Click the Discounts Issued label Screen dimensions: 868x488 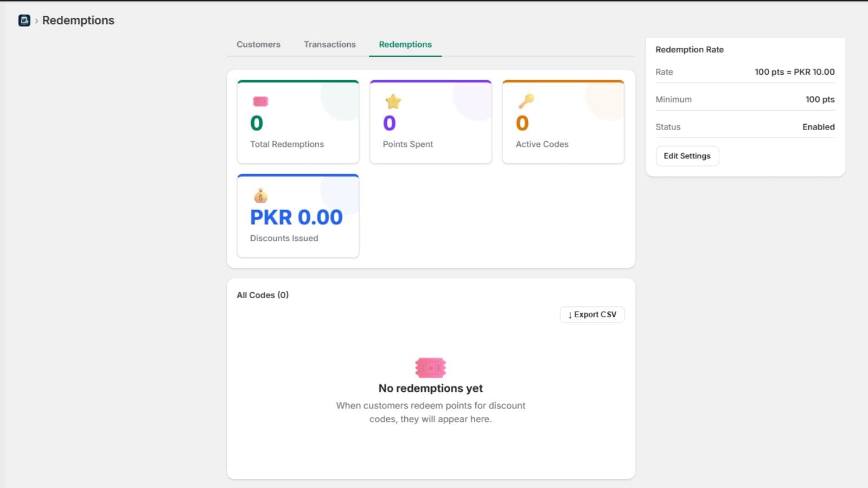284,238
